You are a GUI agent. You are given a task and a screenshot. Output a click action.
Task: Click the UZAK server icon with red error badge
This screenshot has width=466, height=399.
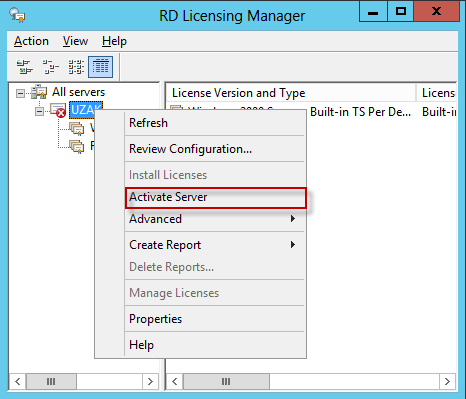58,110
